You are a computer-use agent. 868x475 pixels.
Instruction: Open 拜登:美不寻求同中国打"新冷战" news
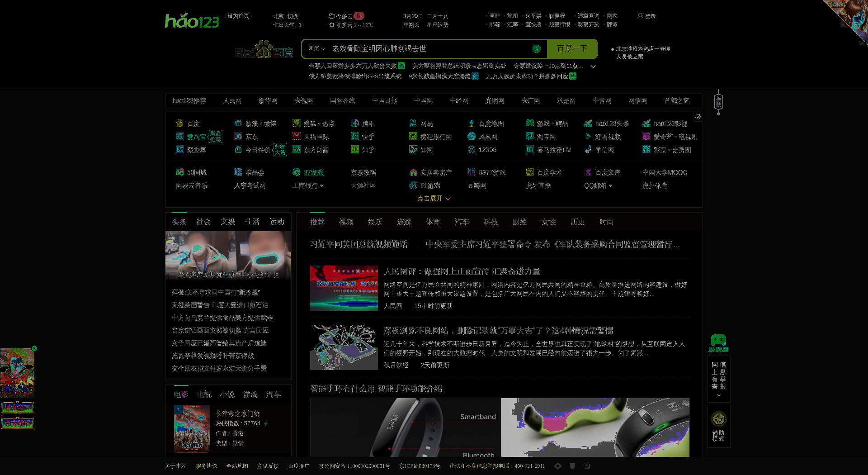pos(216,292)
